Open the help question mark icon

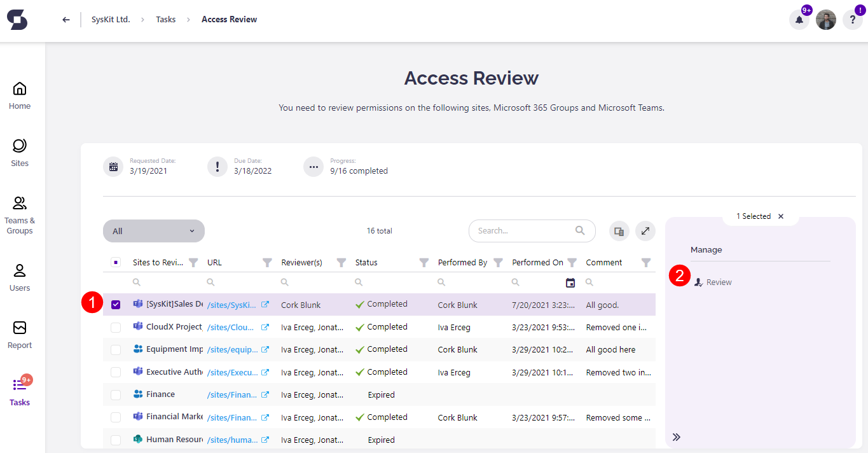(852, 20)
